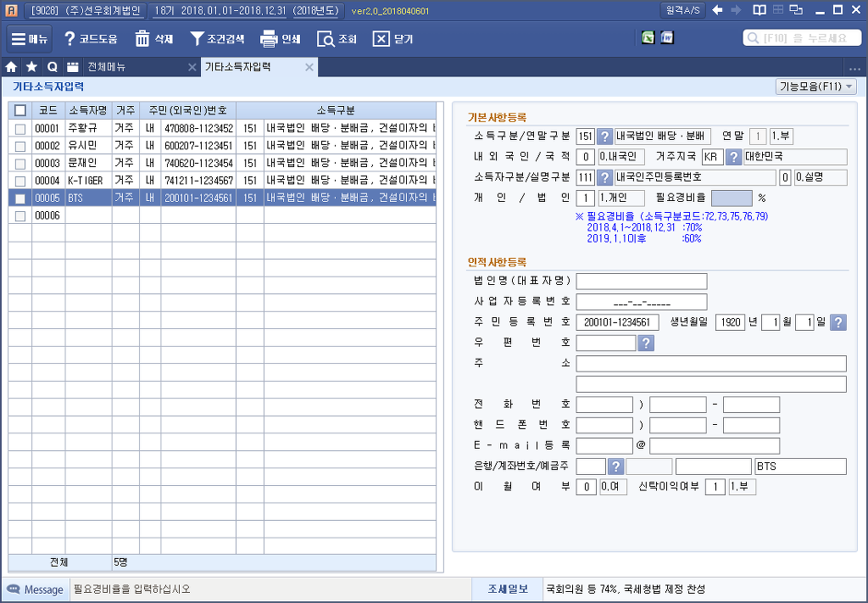Go to home icon tab
Image resolution: width=868 pixels, height=603 pixels.
pos(11,67)
